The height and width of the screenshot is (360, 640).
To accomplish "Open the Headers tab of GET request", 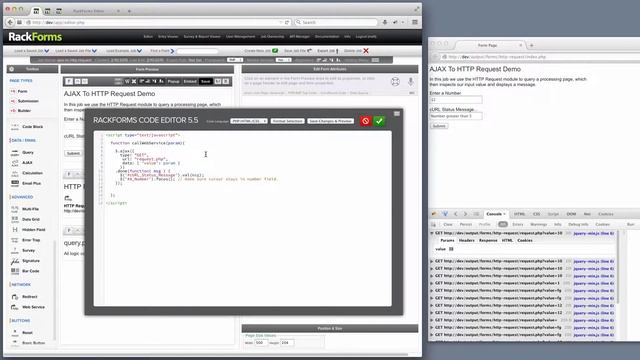I will coord(466,240).
